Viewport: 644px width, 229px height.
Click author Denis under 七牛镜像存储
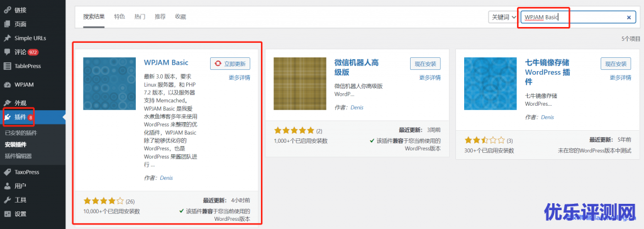pos(548,117)
